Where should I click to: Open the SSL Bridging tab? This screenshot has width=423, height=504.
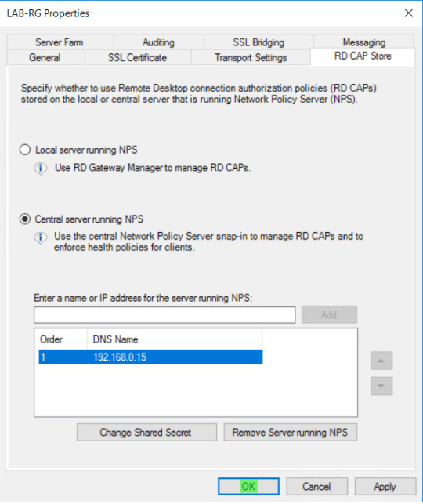coord(258,42)
